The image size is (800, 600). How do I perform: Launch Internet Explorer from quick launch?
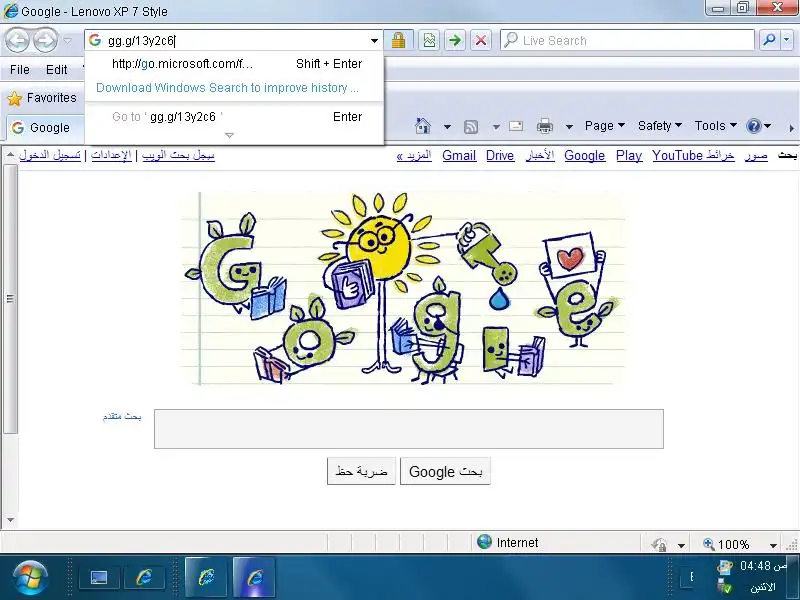pyautogui.click(x=145, y=578)
